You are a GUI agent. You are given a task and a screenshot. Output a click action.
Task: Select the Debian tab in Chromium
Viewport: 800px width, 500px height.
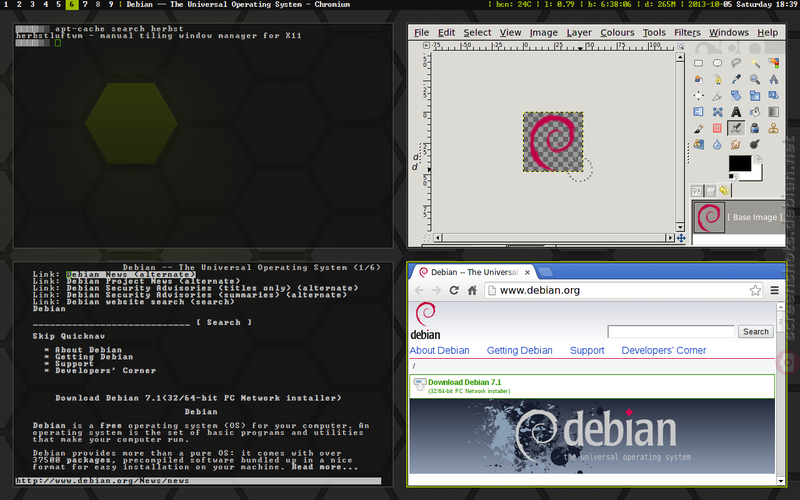pos(474,272)
